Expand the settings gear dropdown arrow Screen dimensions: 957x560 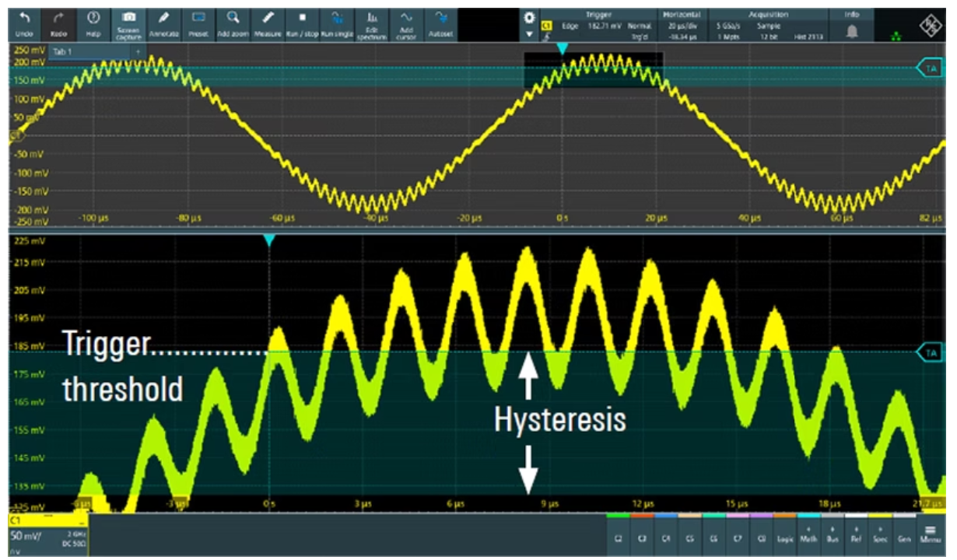pos(530,35)
